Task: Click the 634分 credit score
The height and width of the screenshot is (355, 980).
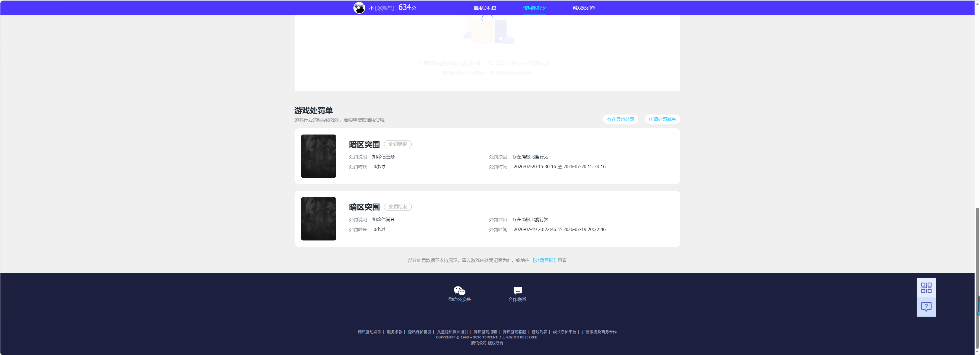Action: [407, 8]
